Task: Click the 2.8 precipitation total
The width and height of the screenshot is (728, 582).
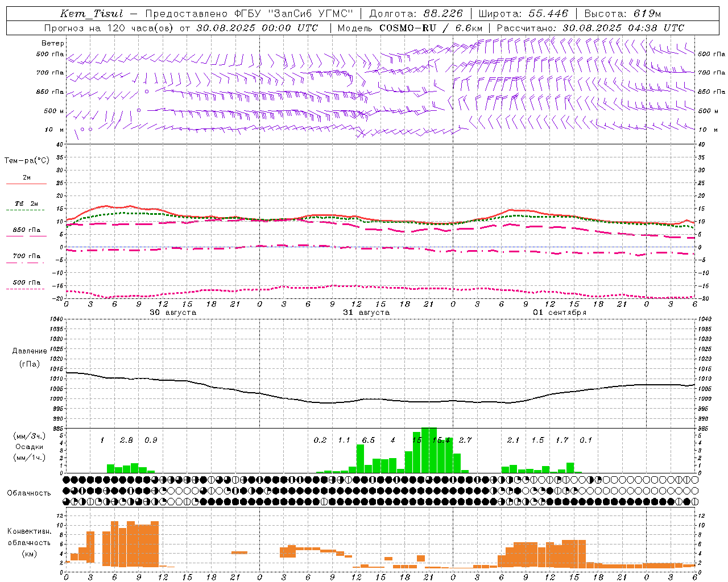Action: coord(126,440)
